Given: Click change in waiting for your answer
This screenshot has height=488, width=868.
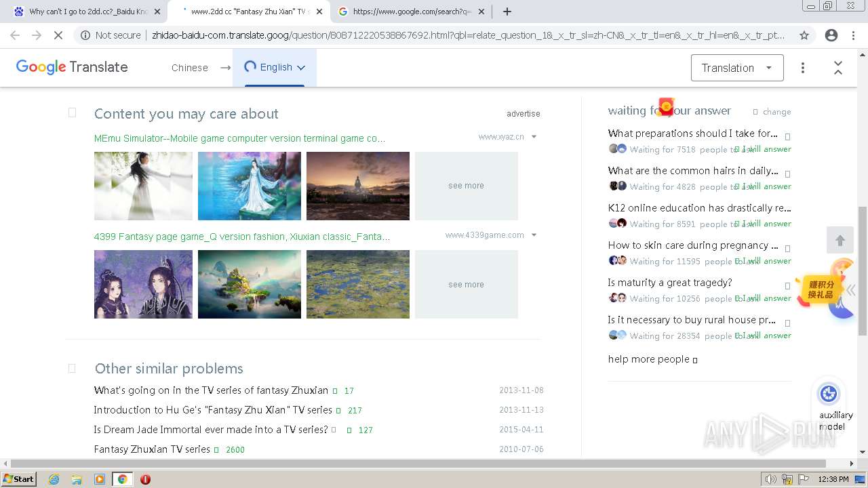Looking at the screenshot, I should tap(776, 112).
